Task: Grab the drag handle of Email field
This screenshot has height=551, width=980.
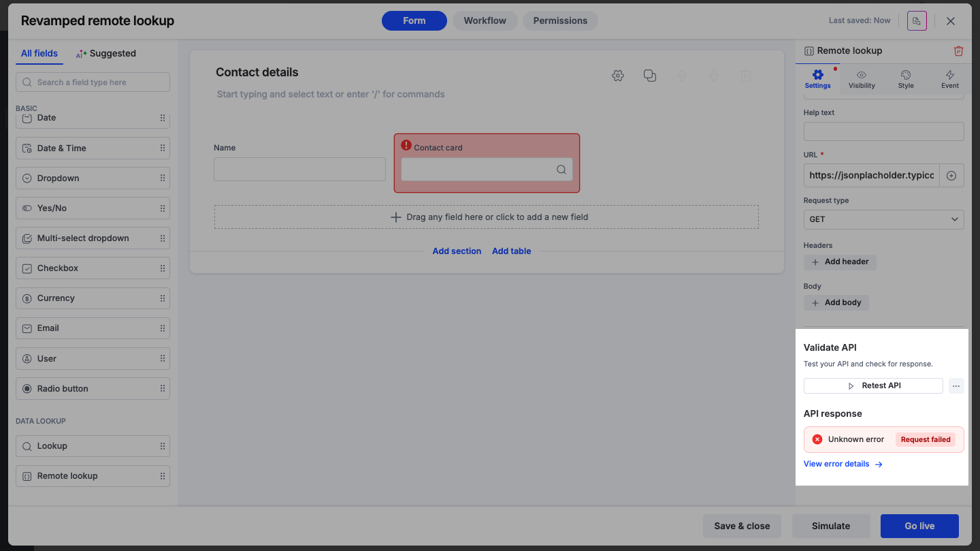Action: 163,328
